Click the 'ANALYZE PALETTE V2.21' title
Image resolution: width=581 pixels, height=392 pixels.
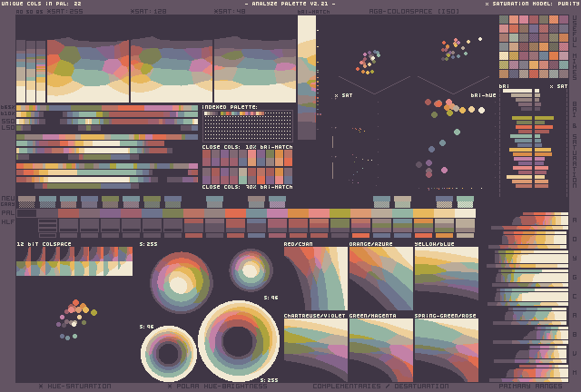coord(290,4)
